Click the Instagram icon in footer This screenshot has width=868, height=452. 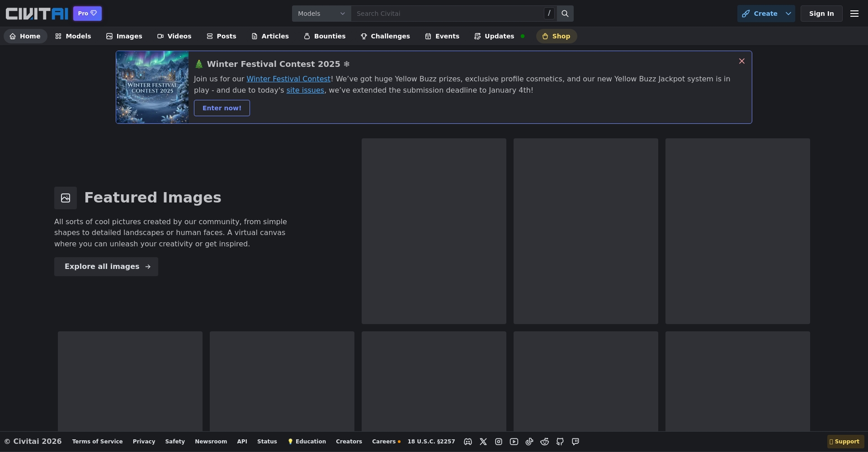499,442
